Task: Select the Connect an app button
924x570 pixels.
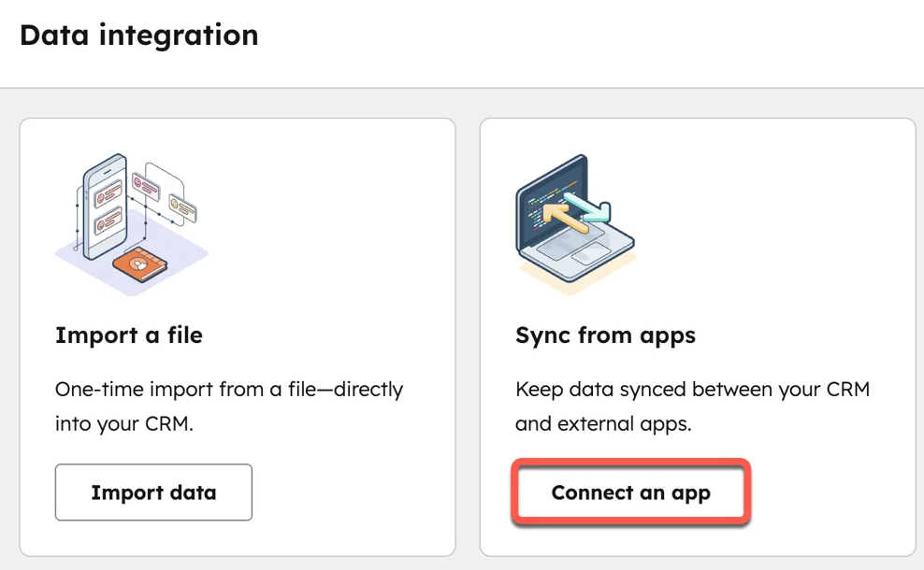Action: point(631,492)
